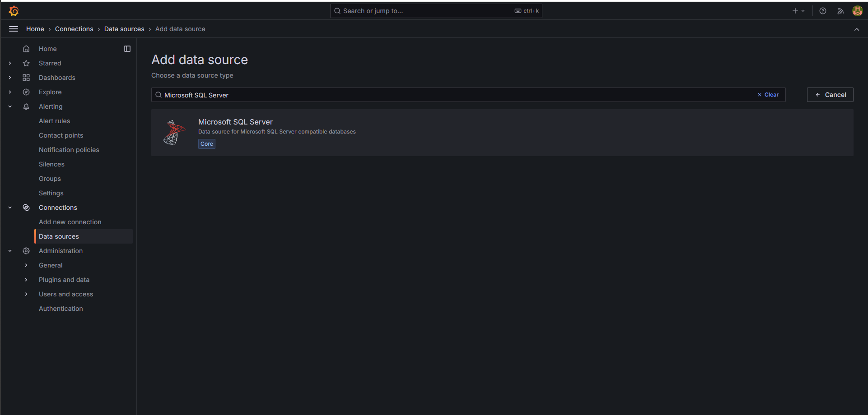Click the Explore compass icon
The image size is (868, 415).
click(26, 92)
